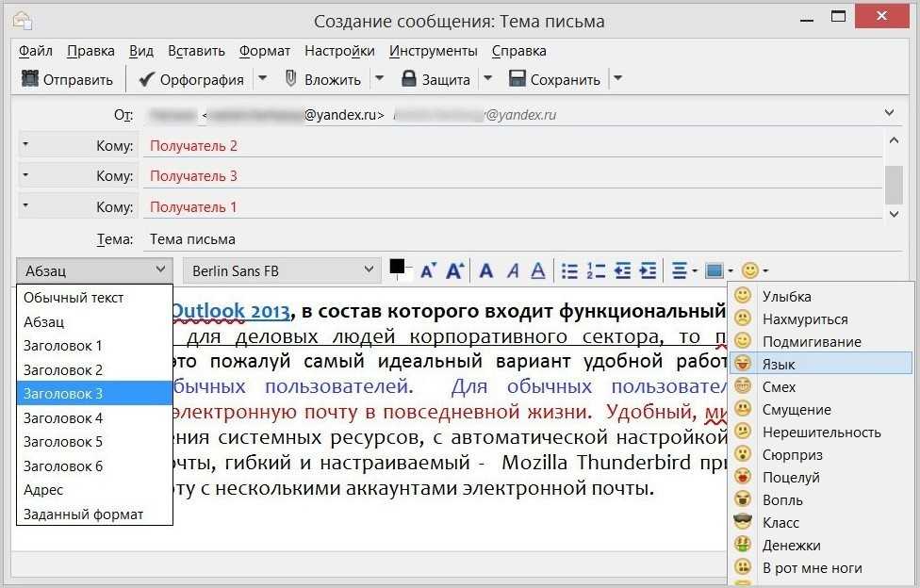Click the smiley emoticon toolbar icon
This screenshot has height=588, width=920.
coord(753,271)
